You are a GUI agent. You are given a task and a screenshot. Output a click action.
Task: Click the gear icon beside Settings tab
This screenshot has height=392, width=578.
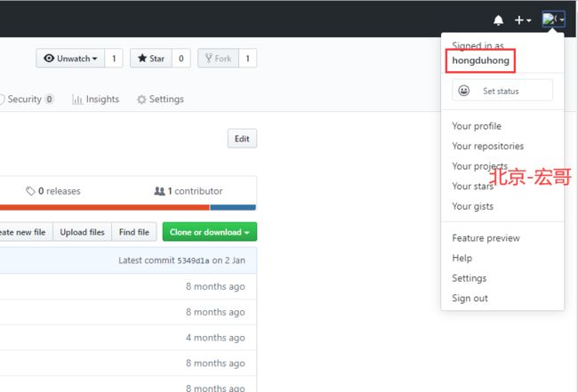[x=141, y=100]
